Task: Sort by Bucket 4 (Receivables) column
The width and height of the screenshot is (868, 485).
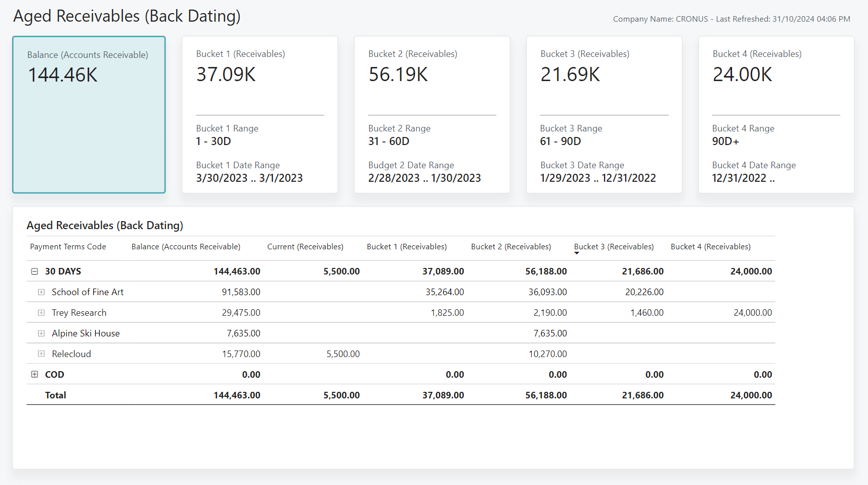Action: point(710,246)
